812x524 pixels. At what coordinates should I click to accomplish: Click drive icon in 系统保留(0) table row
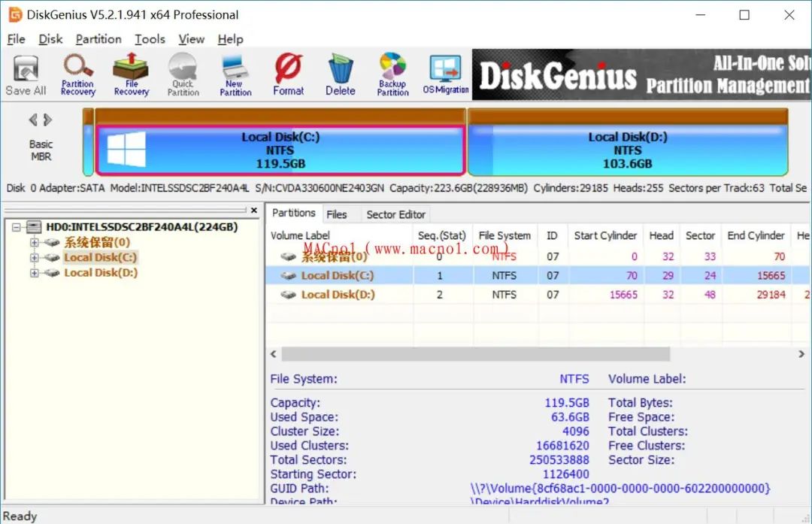289,256
